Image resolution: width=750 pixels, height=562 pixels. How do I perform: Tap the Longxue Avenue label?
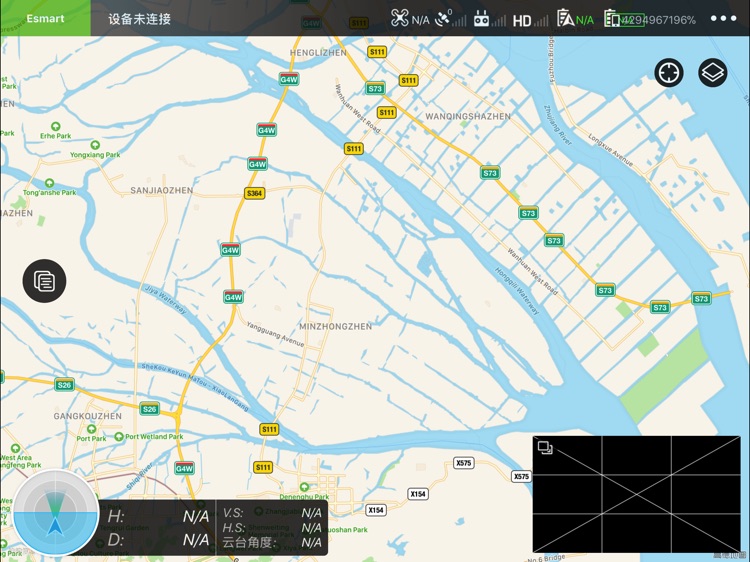tap(610, 150)
